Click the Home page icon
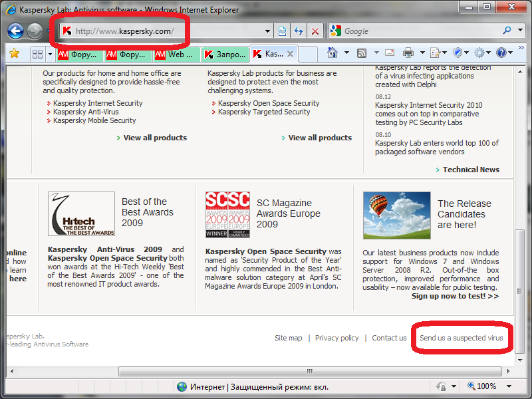Screen dimensions: 532x399 [x=332, y=53]
